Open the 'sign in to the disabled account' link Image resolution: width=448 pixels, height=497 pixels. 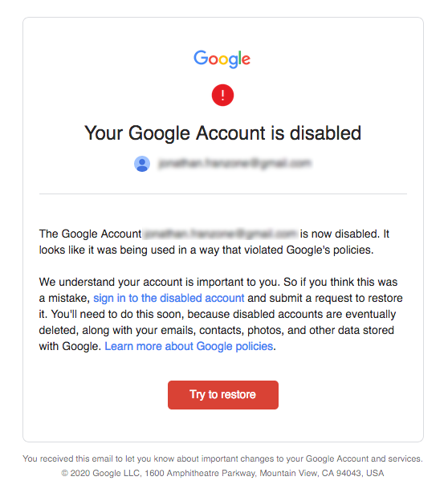click(x=169, y=298)
